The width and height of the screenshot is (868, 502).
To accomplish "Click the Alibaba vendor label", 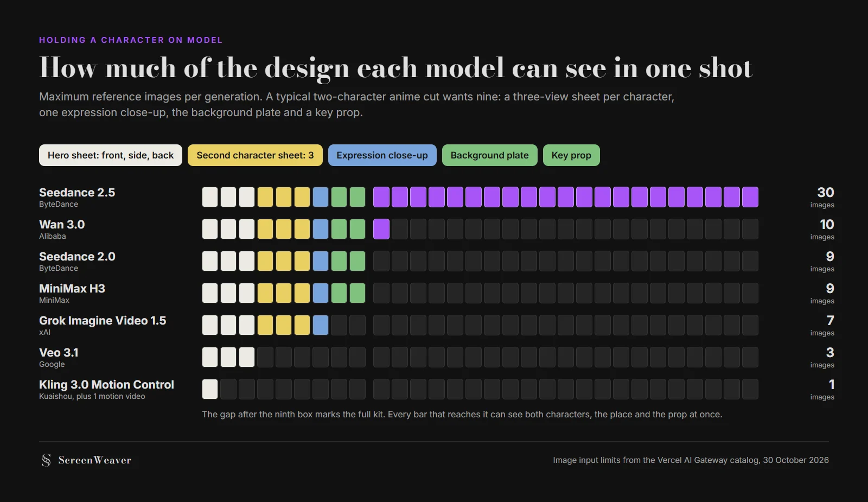I will (x=53, y=236).
